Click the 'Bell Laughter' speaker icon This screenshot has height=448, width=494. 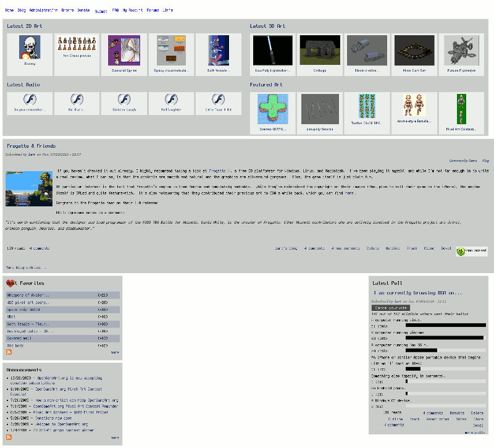point(170,100)
